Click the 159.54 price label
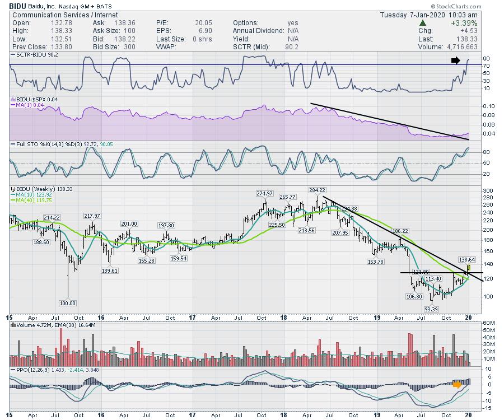The image size is (504, 420). (x=179, y=258)
